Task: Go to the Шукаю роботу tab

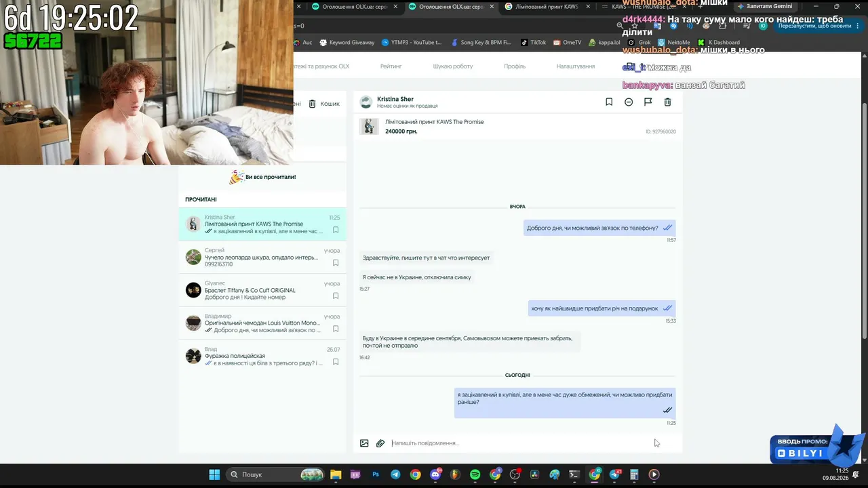Action: tap(453, 66)
